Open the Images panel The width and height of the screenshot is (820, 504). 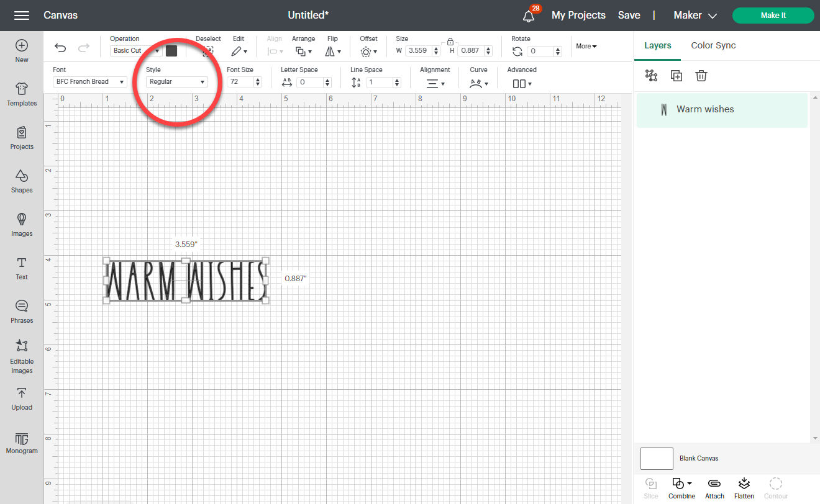coord(22,225)
